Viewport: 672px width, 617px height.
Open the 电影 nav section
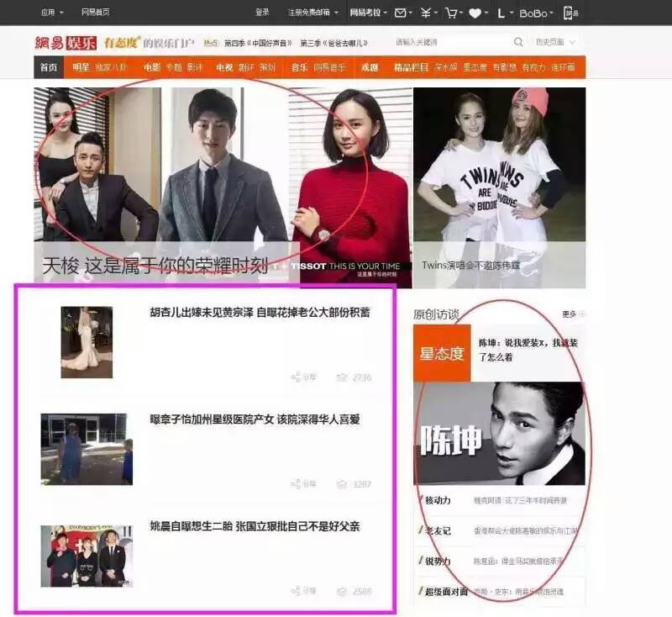pyautogui.click(x=152, y=67)
